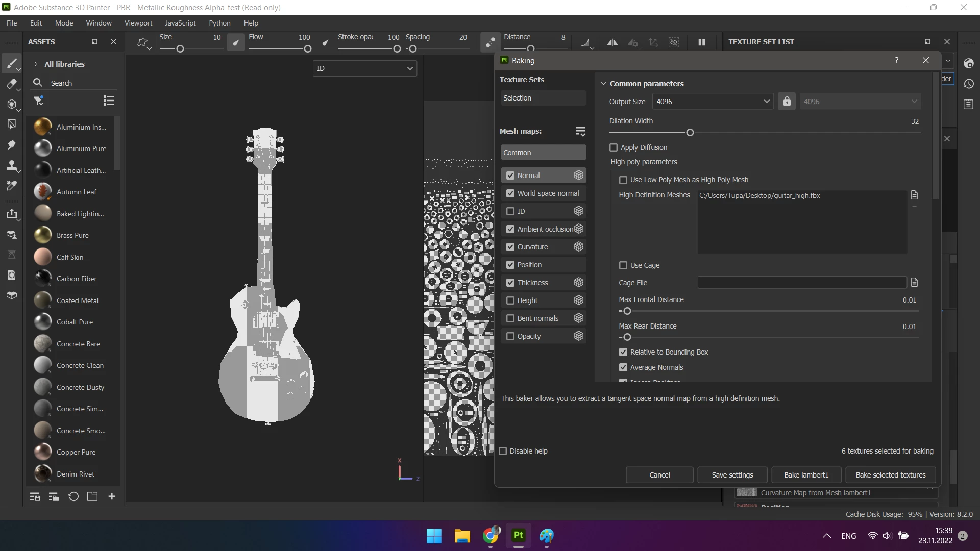Collapse the Common parameters section
The height and width of the screenshot is (551, 980).
(603, 84)
